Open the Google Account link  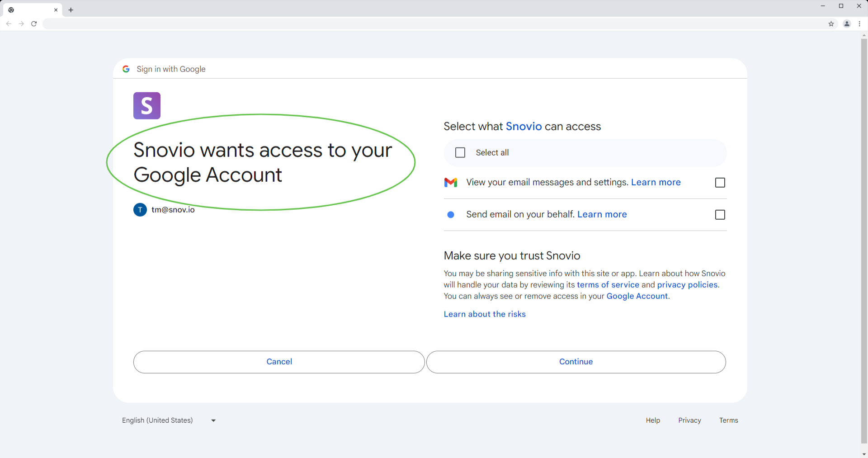(637, 296)
